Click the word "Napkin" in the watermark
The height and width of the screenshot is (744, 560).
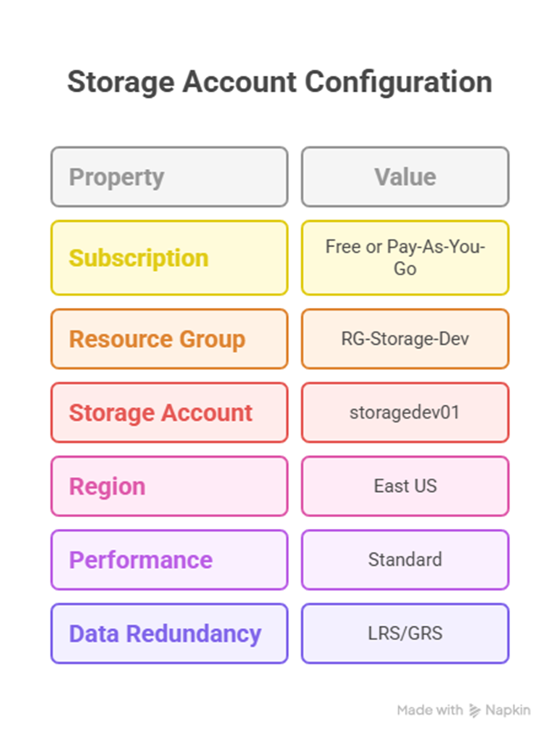click(507, 710)
